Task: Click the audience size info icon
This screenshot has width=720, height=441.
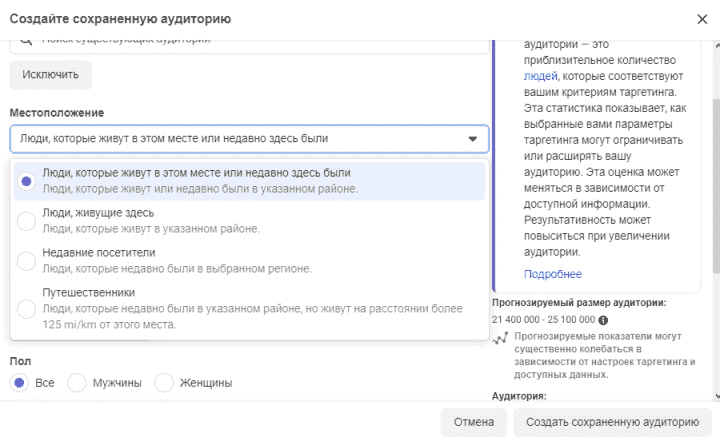Action: 603,320
